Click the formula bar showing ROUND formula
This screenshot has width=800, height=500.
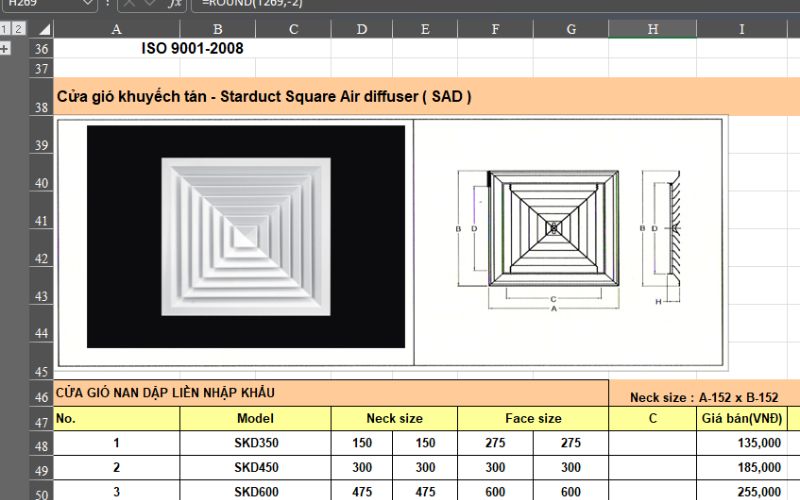(495, 4)
